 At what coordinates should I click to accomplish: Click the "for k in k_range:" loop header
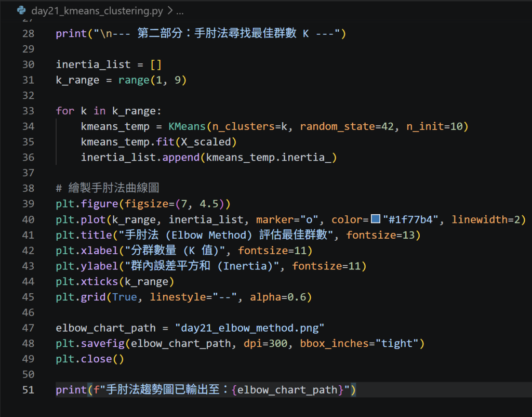click(109, 111)
